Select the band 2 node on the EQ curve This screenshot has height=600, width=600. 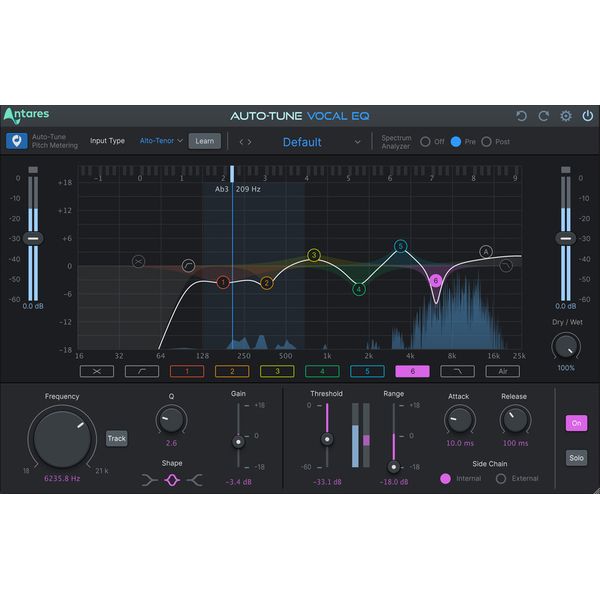tap(267, 283)
